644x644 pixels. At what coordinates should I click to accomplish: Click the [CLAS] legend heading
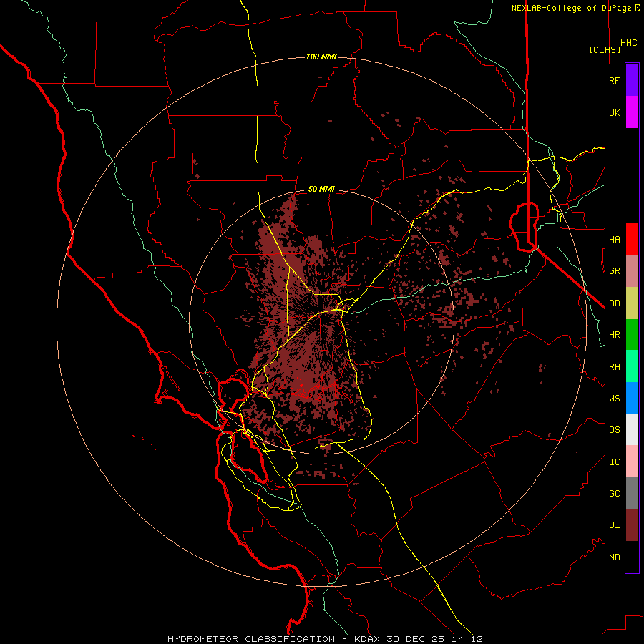[605, 49]
